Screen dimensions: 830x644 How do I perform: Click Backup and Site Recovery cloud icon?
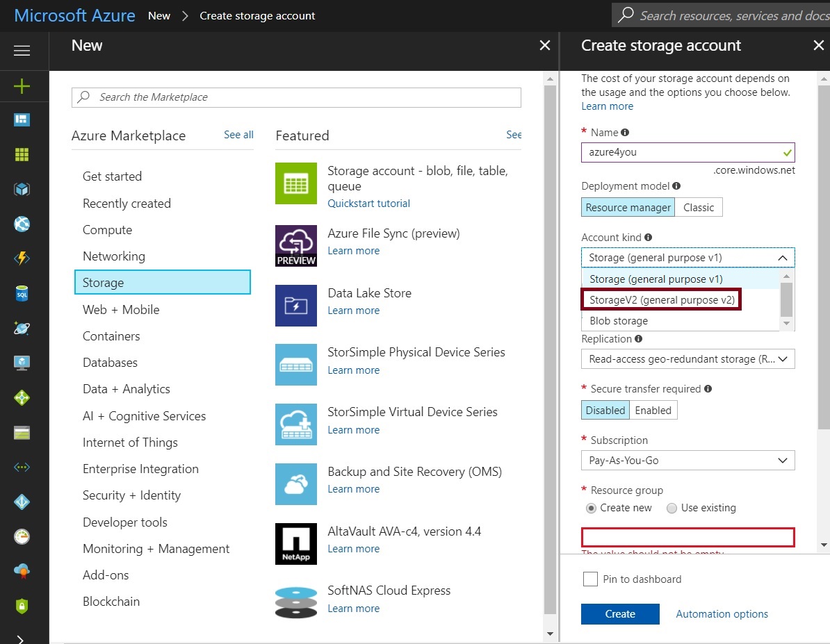point(296,484)
